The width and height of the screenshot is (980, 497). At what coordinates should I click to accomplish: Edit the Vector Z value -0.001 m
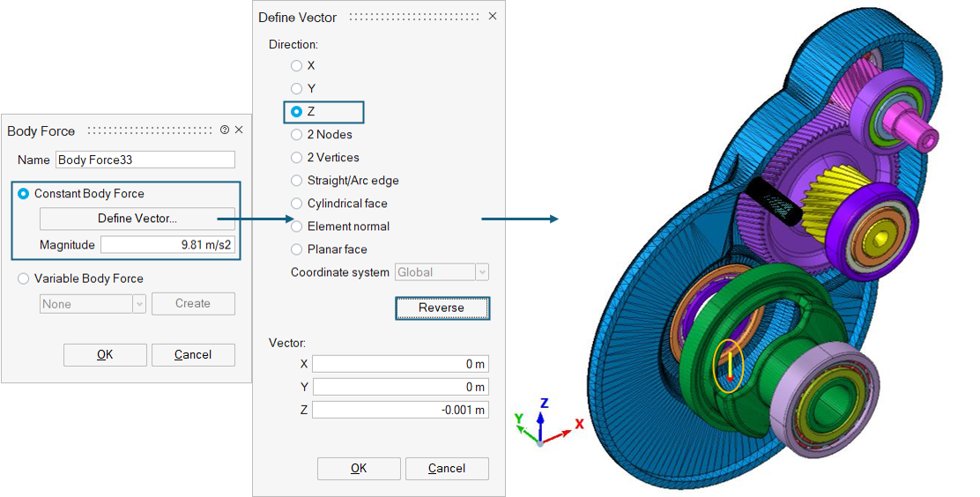coord(401,411)
